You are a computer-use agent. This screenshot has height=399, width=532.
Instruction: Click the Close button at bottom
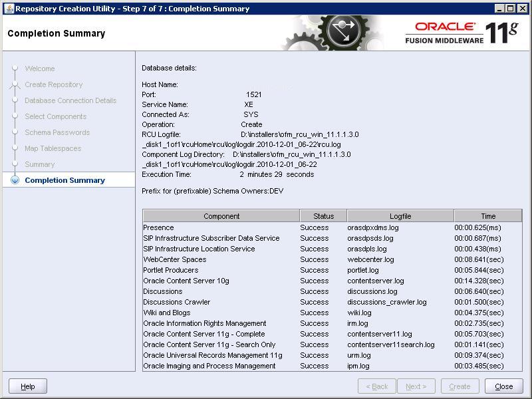[x=504, y=386]
